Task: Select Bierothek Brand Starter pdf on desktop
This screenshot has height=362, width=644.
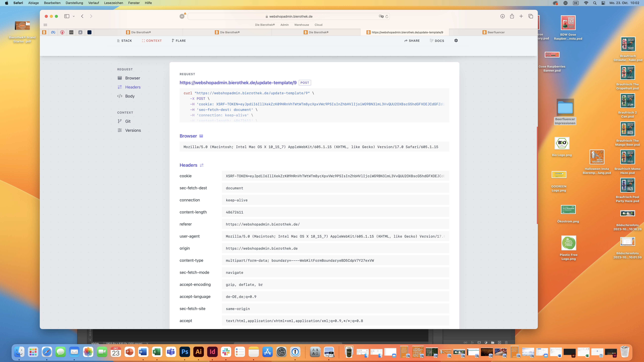Action: (22, 32)
